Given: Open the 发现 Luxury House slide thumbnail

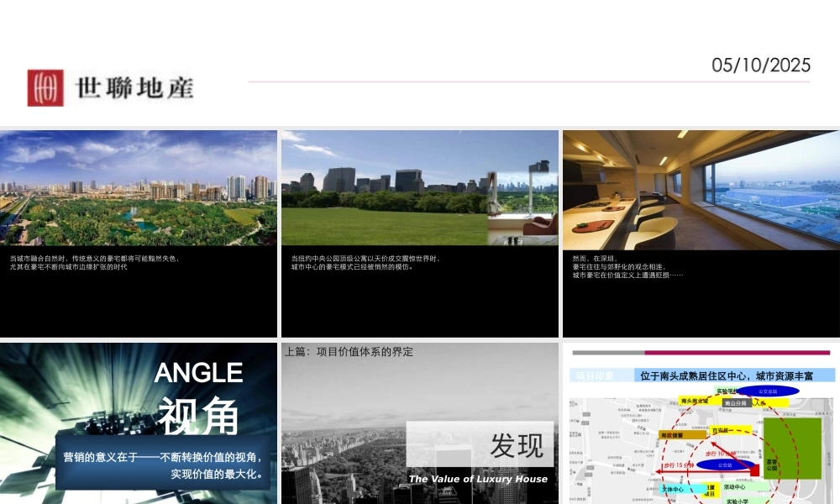Looking at the screenshot, I should coord(419,423).
